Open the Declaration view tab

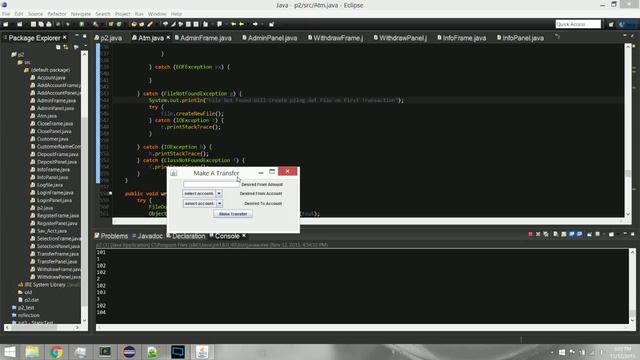[x=186, y=236]
